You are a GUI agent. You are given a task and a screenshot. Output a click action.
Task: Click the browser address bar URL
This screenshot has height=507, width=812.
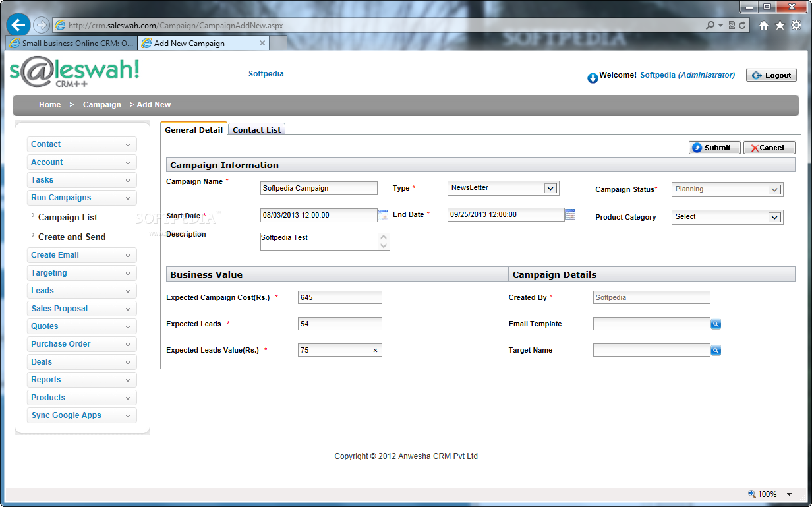coord(176,26)
